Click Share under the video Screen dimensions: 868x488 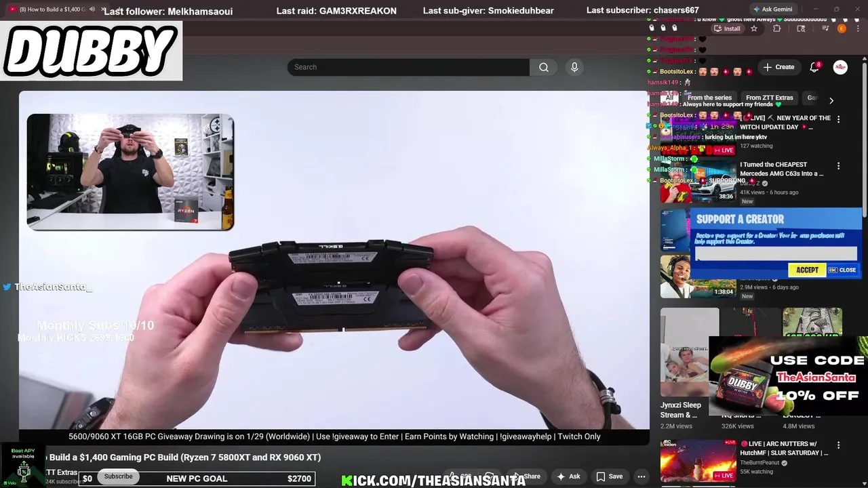tap(526, 476)
